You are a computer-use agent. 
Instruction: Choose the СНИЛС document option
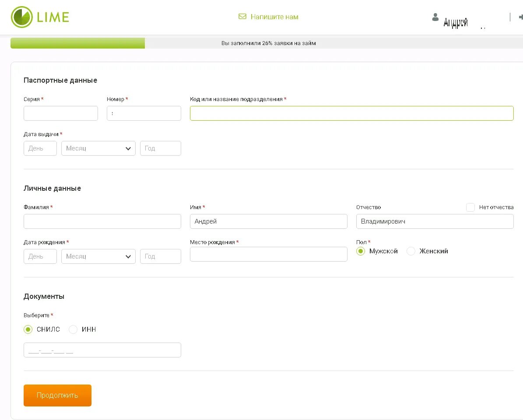[28, 329]
